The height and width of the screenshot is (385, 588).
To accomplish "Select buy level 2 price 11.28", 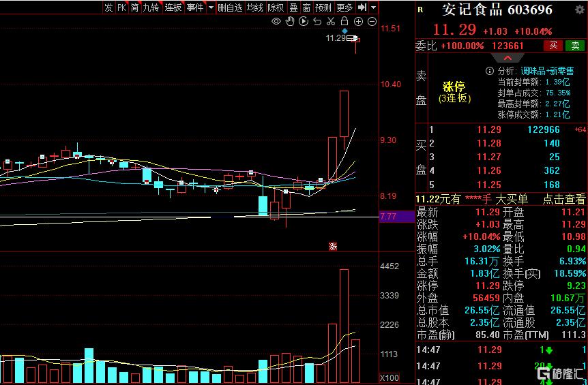I will point(489,143).
